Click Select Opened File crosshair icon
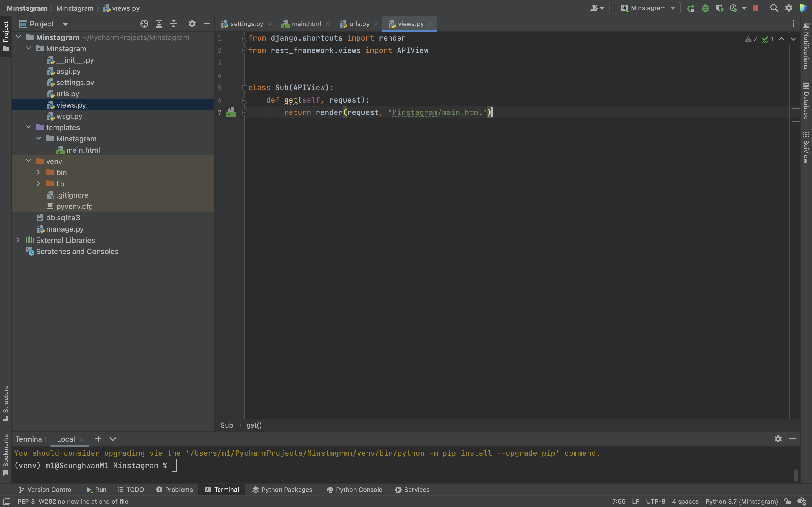The height and width of the screenshot is (507, 812). 144,24
